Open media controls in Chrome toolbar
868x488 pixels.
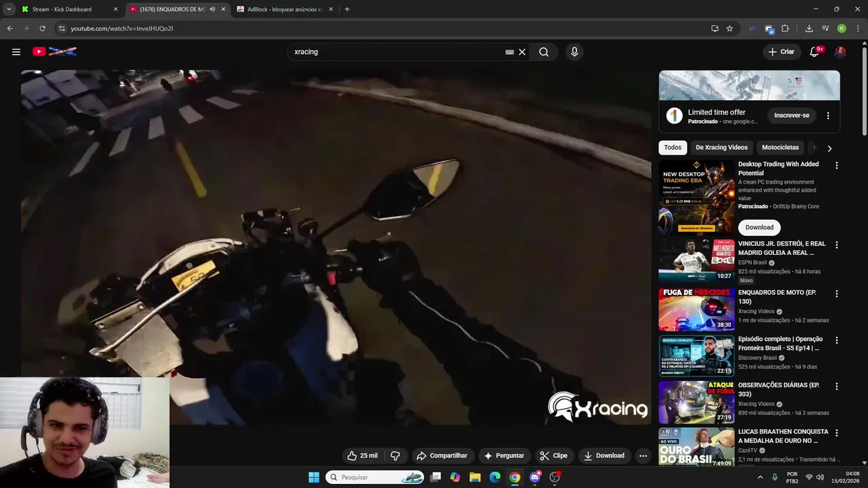825,28
